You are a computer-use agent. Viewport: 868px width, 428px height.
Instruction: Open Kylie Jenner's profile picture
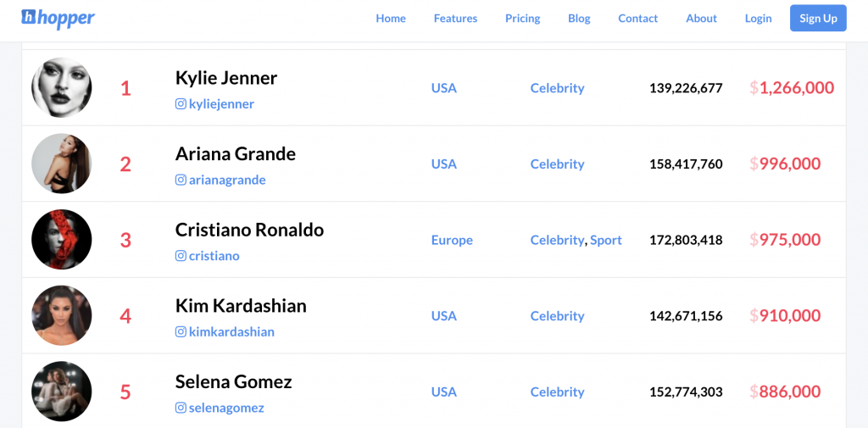[x=61, y=87]
